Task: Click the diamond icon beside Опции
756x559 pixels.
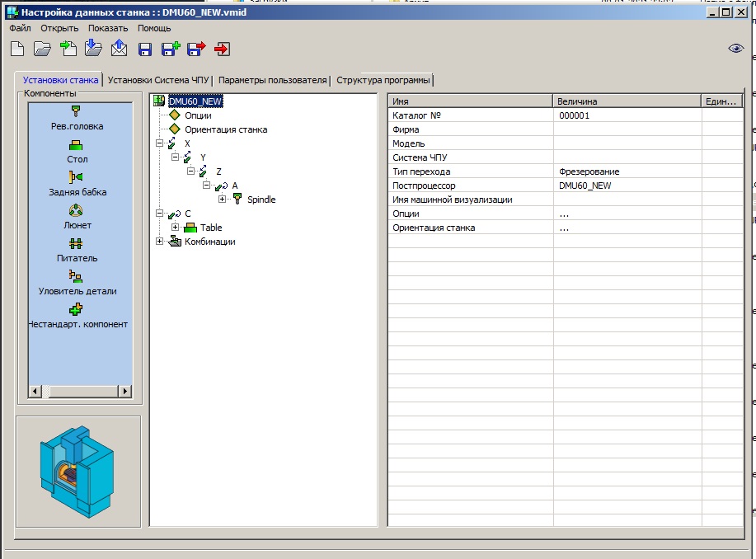Action: point(175,115)
